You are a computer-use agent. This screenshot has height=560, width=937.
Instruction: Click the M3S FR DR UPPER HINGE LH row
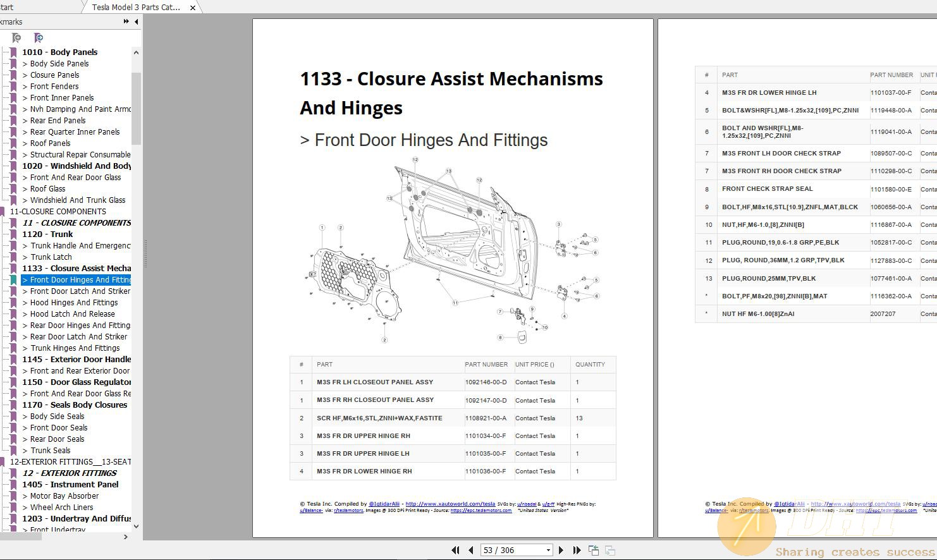tap(453, 454)
